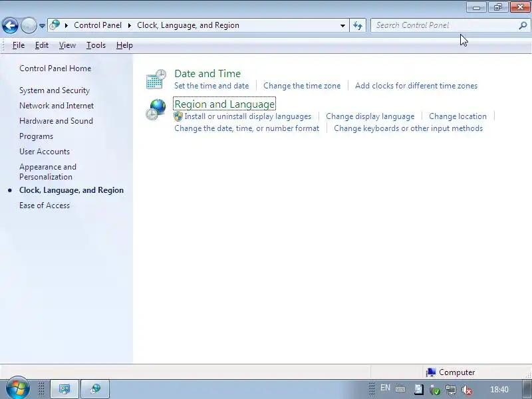532x399 pixels.
Task: Open the Edit menu
Action: [42, 45]
